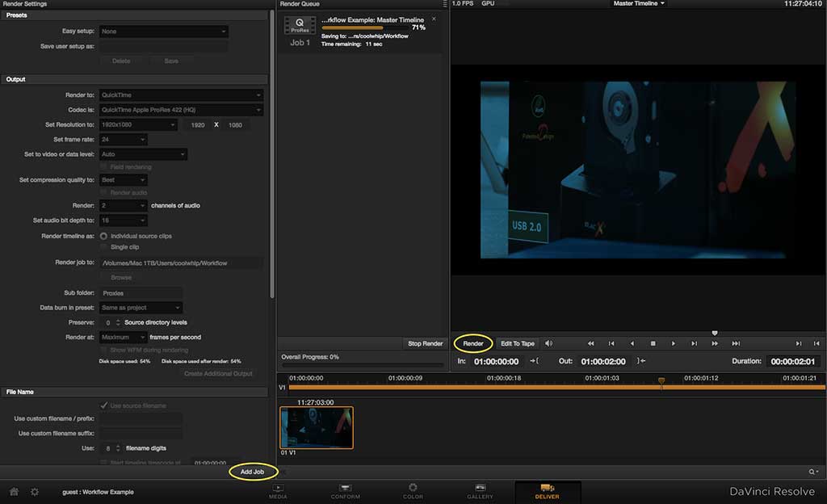This screenshot has height=504, width=827.
Task: Select the Single clip radio option
Action: tap(103, 247)
